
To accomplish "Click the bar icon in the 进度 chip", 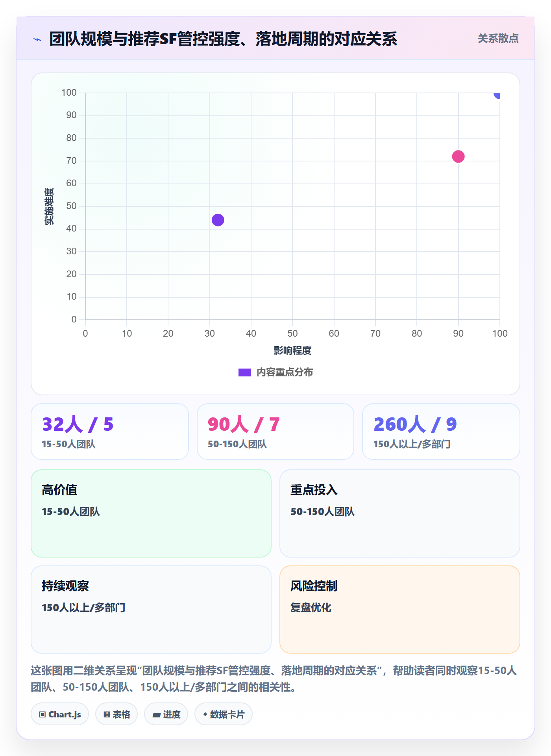I will [157, 715].
